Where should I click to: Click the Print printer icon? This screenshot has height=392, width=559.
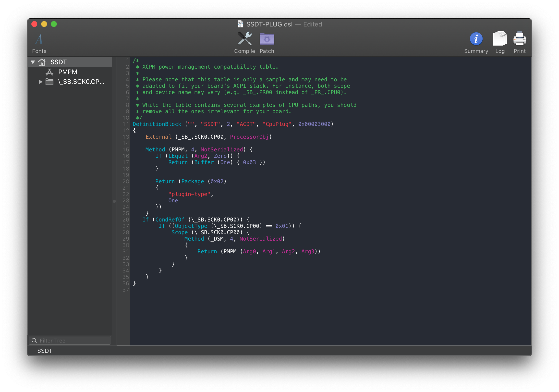coord(520,39)
